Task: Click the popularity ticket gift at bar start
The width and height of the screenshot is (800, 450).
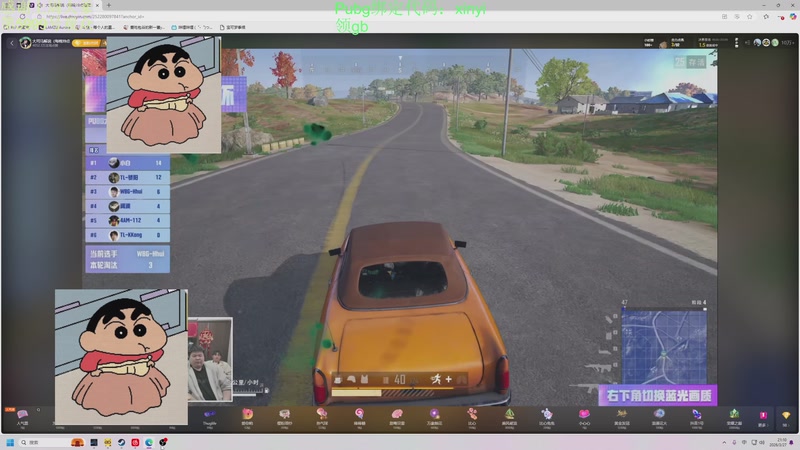Action: (22, 417)
